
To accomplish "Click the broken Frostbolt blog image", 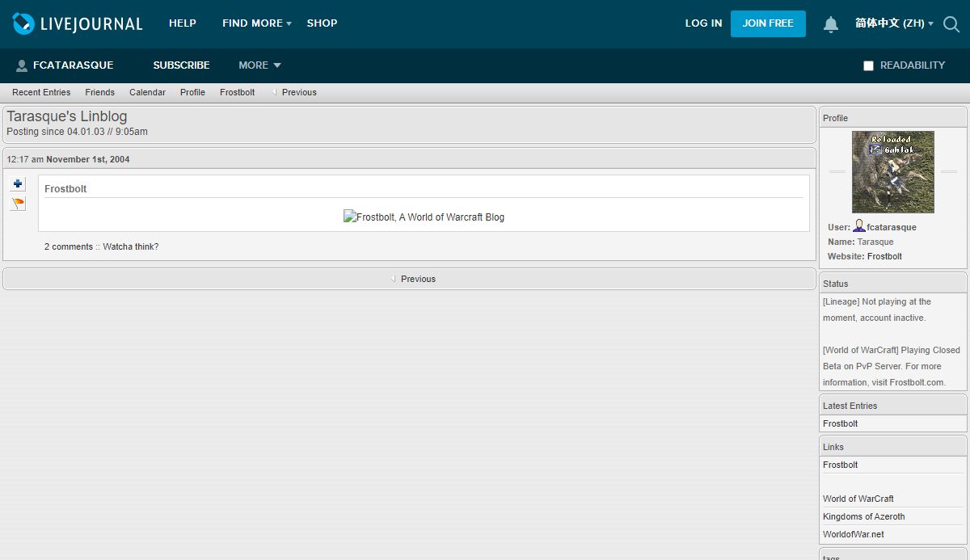I will 424,217.
